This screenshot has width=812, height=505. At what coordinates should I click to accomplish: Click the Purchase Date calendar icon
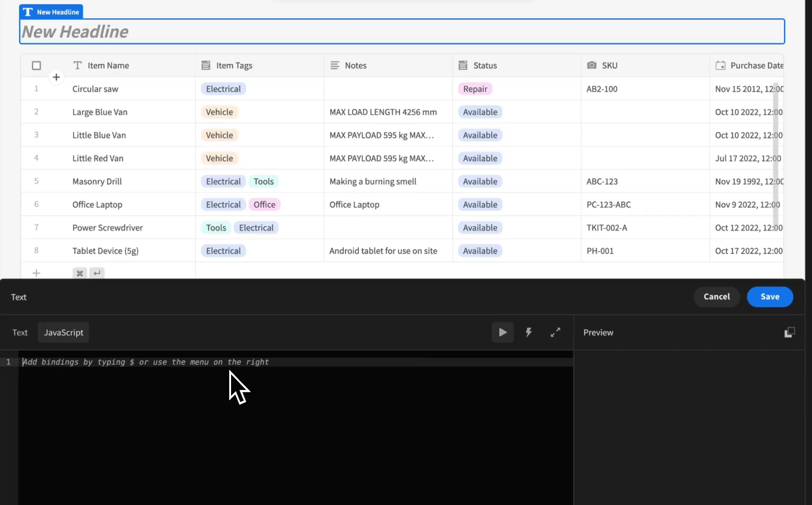pyautogui.click(x=720, y=65)
